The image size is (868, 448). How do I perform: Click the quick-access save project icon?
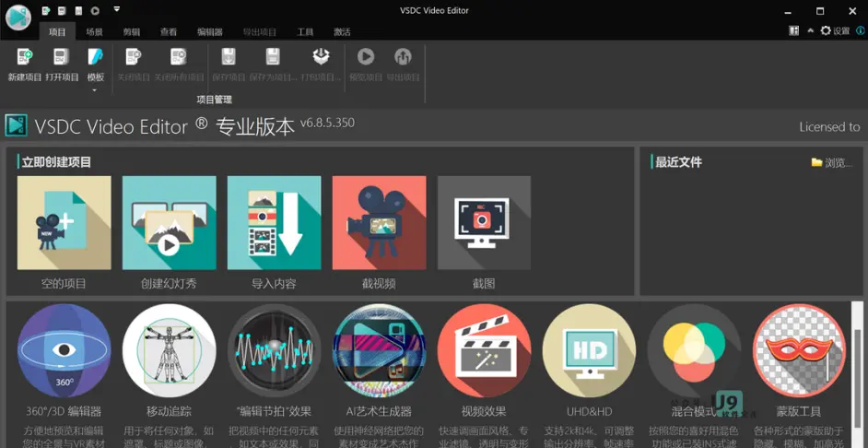(78, 10)
